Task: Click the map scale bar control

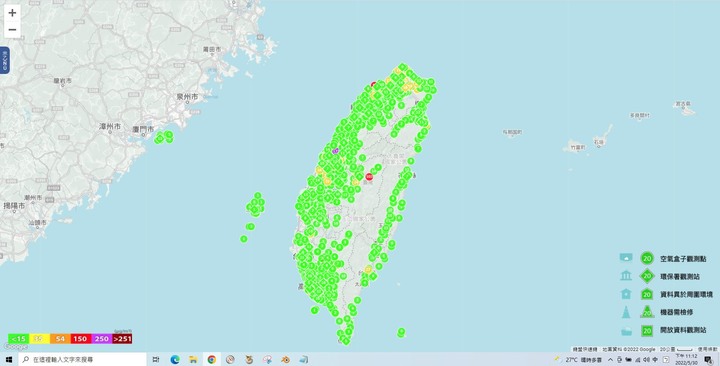Action: 676,349
